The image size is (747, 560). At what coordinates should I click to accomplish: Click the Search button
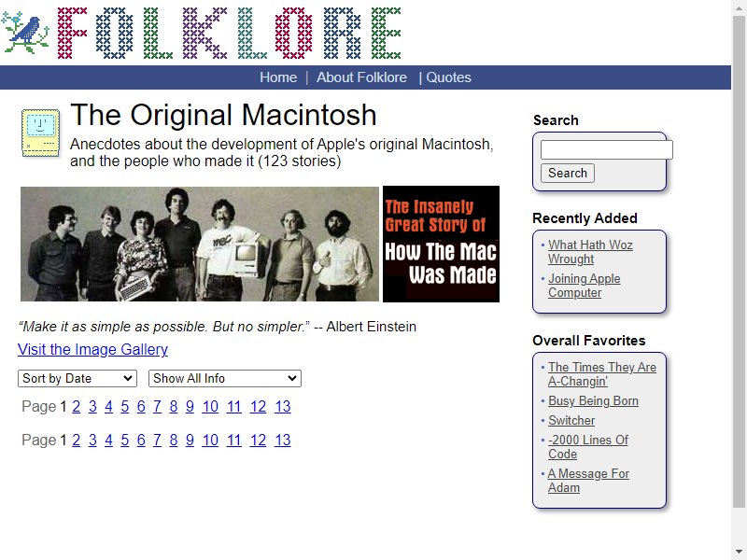click(x=568, y=173)
